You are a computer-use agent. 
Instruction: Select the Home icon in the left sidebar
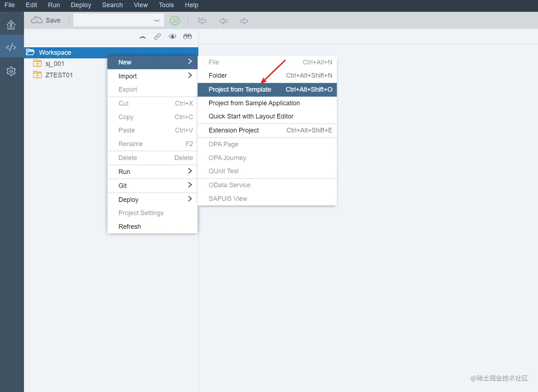pyautogui.click(x=11, y=25)
